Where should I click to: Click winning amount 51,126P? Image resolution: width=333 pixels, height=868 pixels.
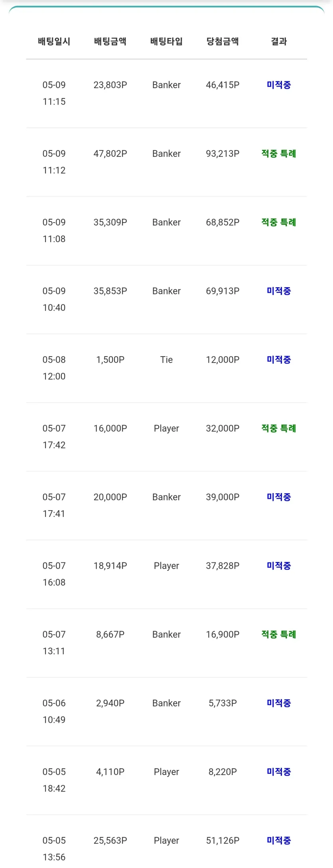click(x=223, y=840)
